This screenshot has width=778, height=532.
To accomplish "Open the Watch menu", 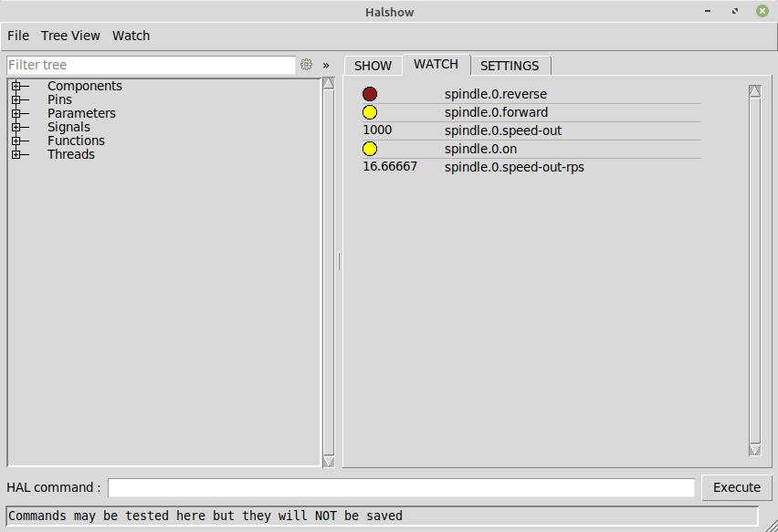I will pyautogui.click(x=131, y=36).
